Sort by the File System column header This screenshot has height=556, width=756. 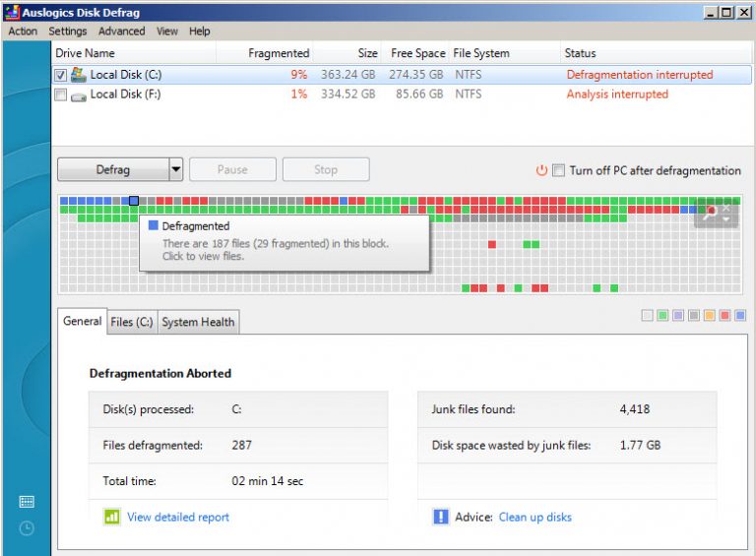tap(505, 53)
